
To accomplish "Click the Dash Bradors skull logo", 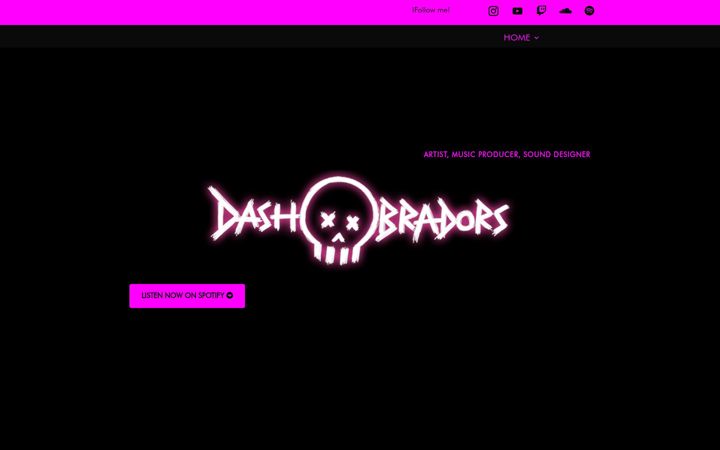I will [x=358, y=219].
